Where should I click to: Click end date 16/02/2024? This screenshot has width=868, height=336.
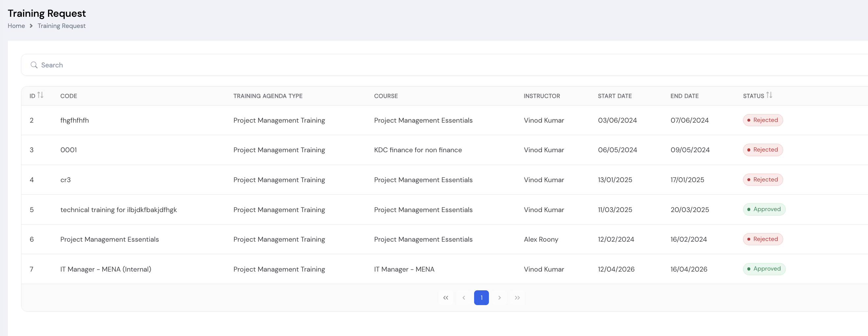pyautogui.click(x=688, y=240)
